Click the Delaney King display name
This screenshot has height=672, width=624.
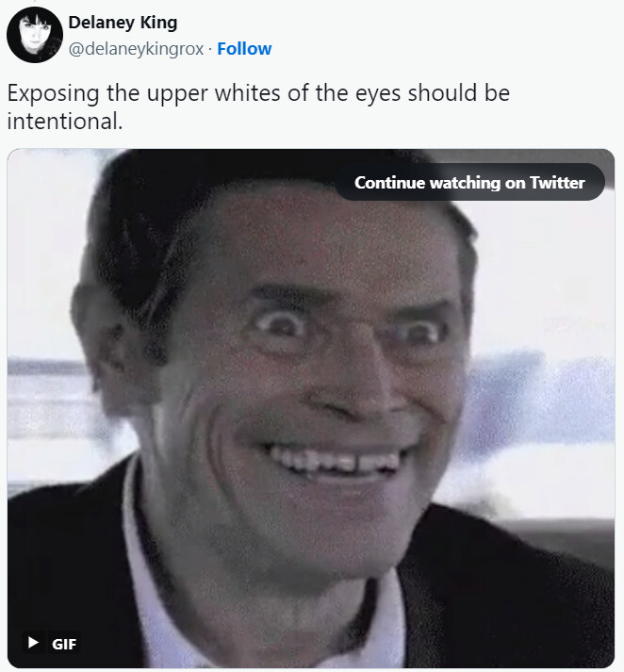[x=123, y=23]
